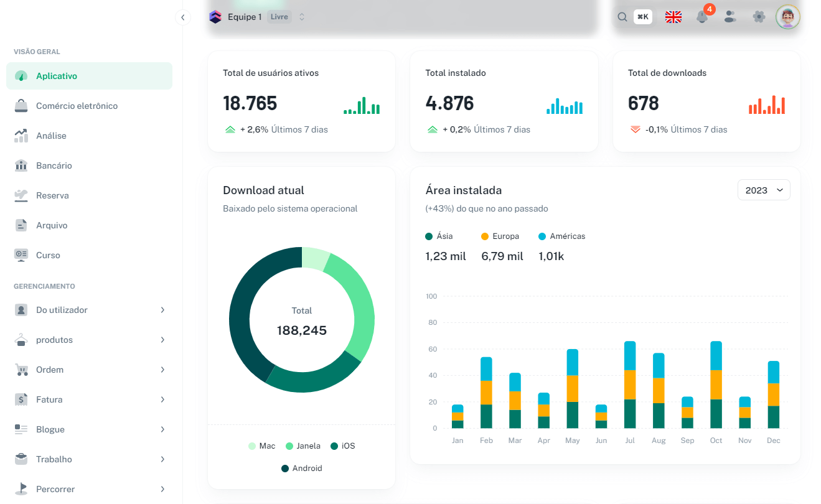Open the 2023 year dropdown
821x504 pixels.
pos(764,190)
